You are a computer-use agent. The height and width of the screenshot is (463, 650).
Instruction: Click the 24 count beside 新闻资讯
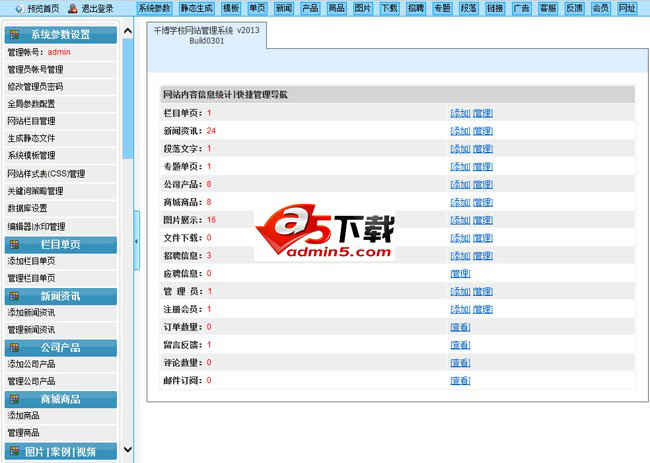[211, 131]
